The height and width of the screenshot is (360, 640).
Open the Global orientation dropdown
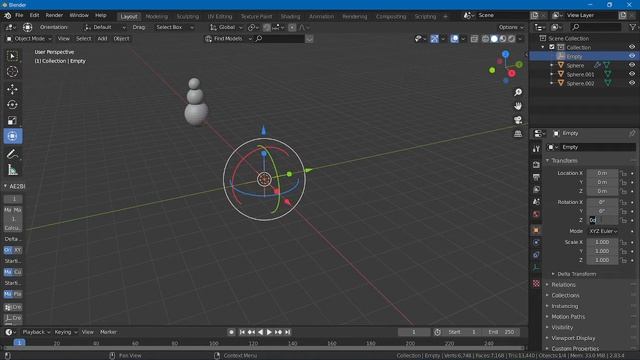[226, 27]
